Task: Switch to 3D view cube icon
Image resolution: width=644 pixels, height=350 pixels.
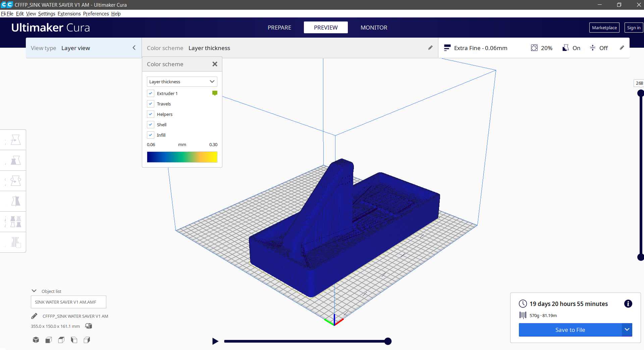Action: pyautogui.click(x=36, y=340)
